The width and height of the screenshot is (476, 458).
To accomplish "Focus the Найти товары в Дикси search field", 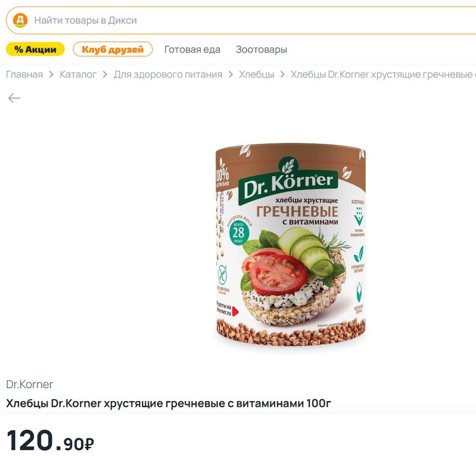I will (x=232, y=20).
